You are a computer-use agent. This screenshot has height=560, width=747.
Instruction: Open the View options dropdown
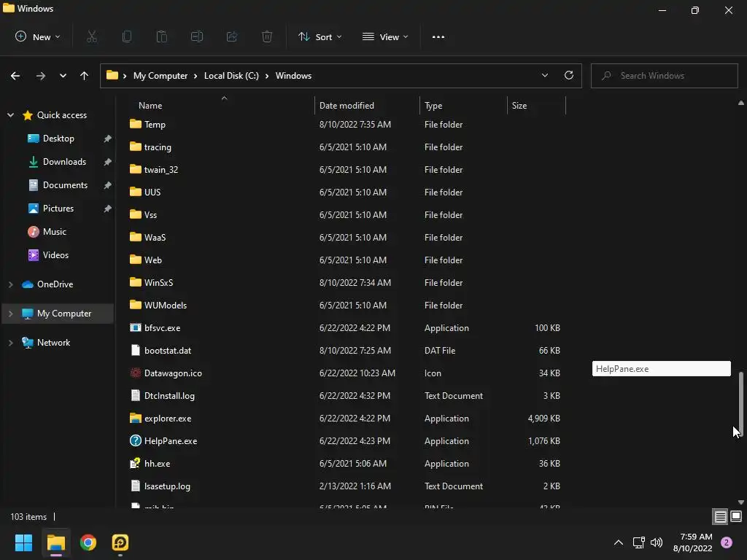tap(385, 36)
